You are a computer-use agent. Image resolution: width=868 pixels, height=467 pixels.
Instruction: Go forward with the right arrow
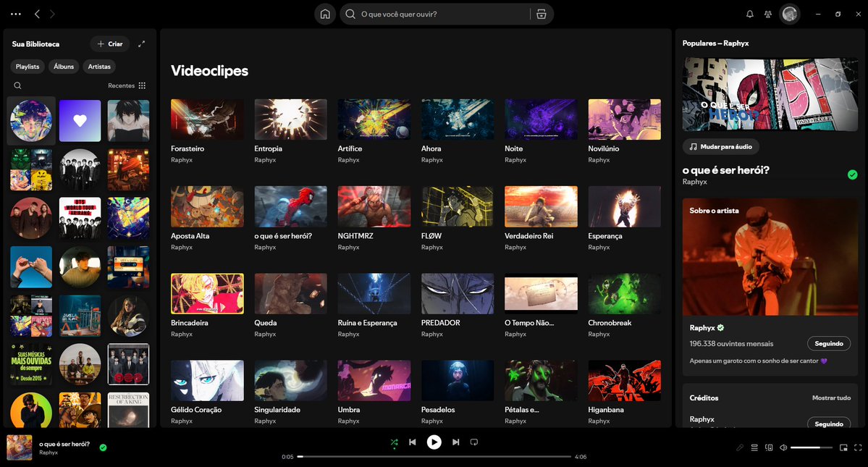(x=53, y=14)
